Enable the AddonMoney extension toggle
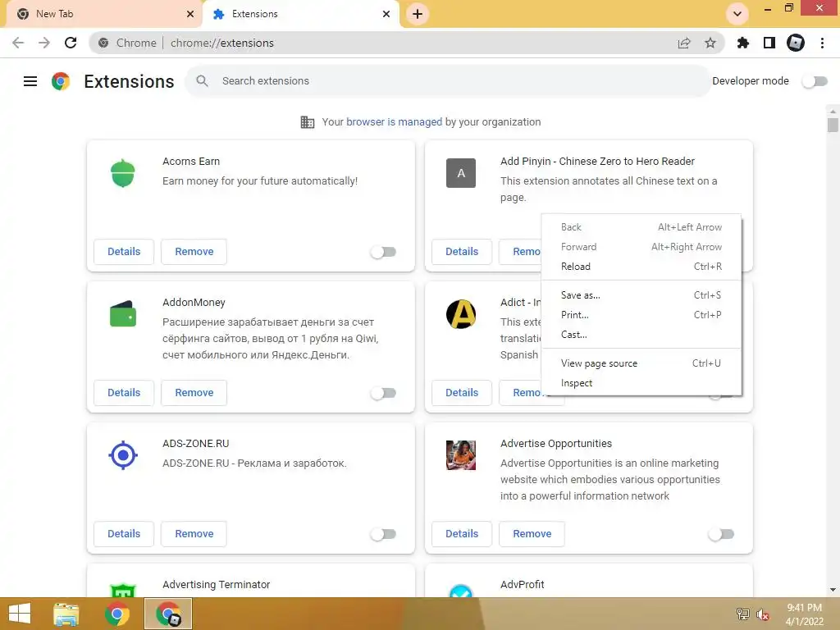This screenshot has width=840, height=630. coord(383,393)
